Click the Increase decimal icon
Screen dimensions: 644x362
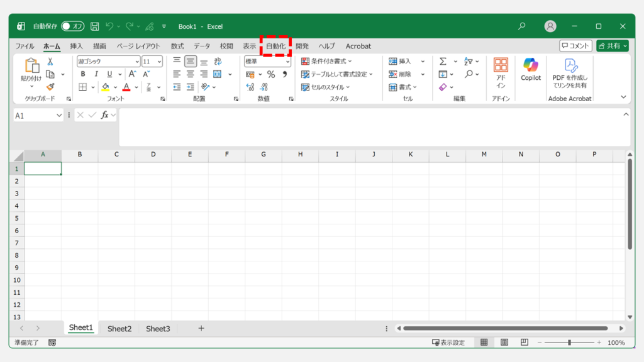point(250,87)
